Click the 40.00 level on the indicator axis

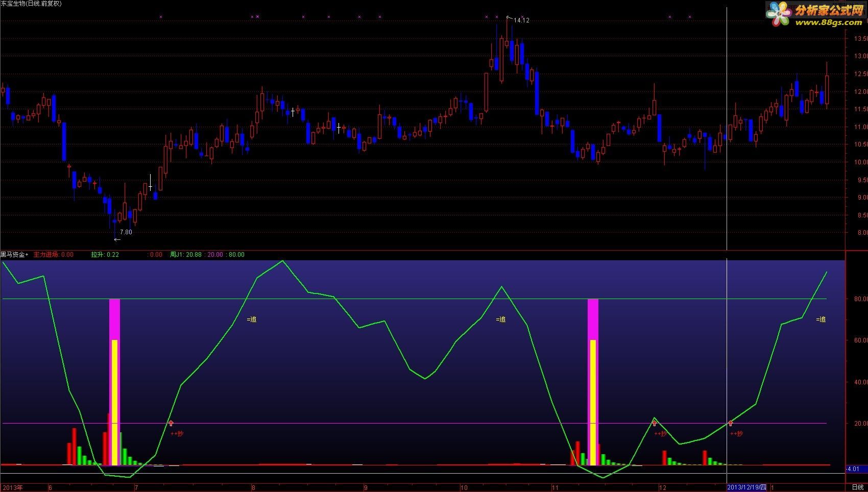point(860,382)
